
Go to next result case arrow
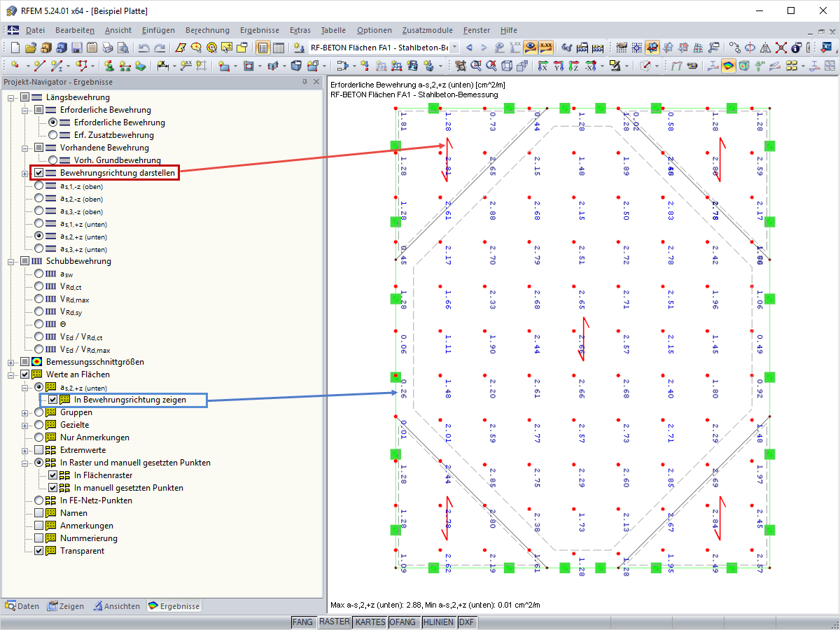tap(484, 48)
